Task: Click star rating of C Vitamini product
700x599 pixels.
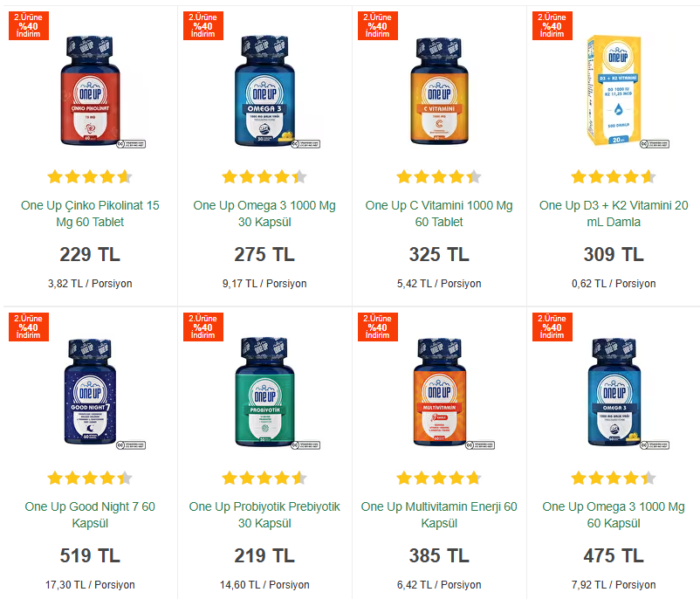Action: pos(439,177)
